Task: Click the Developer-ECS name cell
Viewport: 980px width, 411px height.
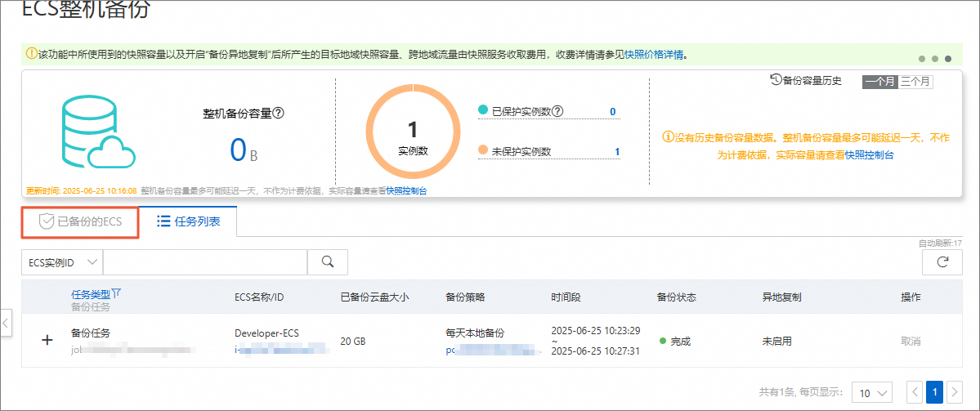Action: point(267,333)
